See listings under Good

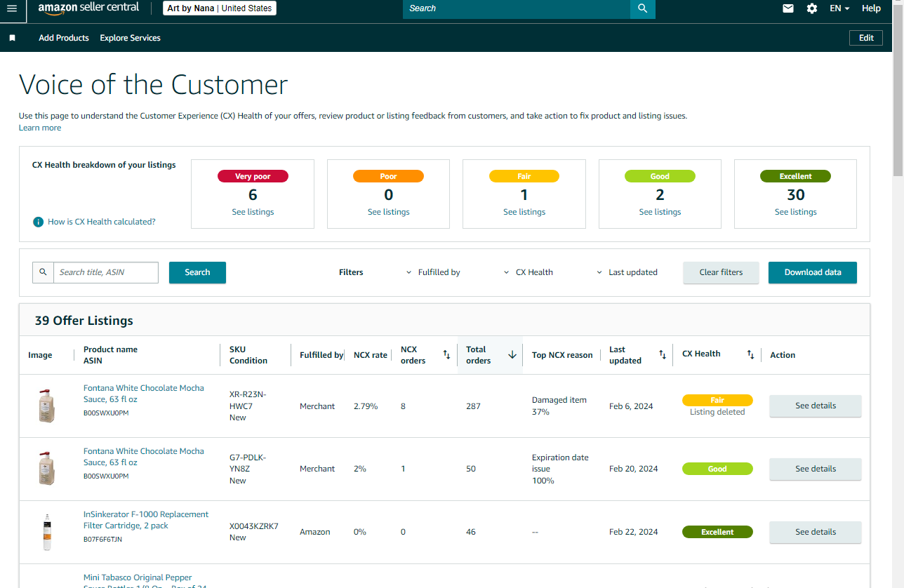[x=660, y=212]
